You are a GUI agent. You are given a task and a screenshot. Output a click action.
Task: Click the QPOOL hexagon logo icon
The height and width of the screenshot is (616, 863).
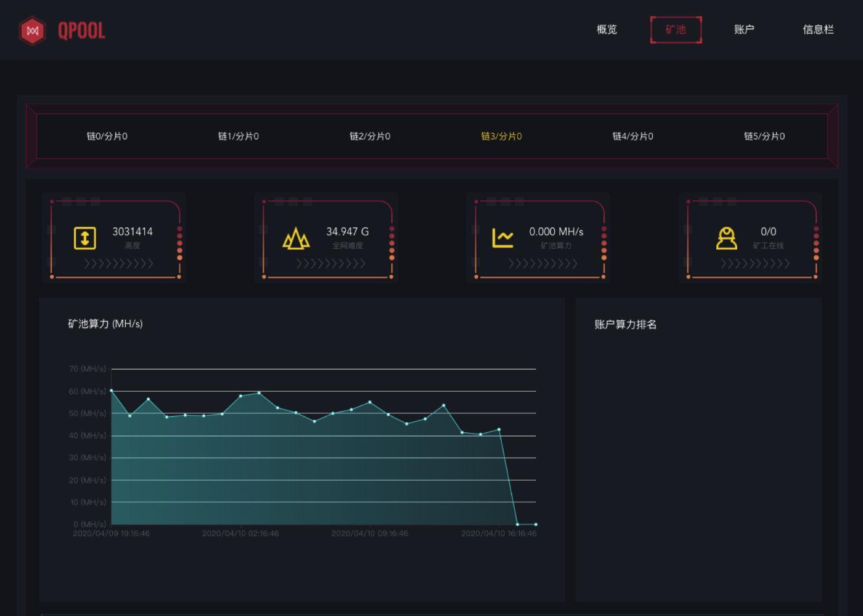pyautogui.click(x=33, y=31)
